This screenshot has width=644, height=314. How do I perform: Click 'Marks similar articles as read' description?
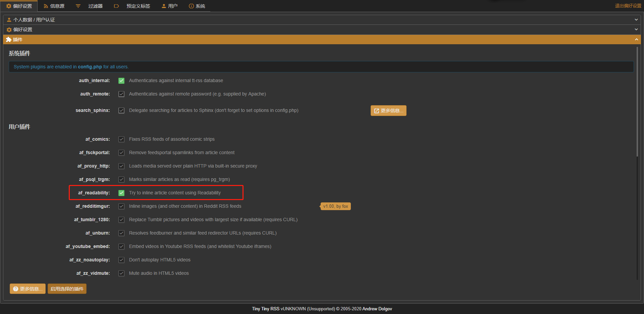tap(179, 179)
